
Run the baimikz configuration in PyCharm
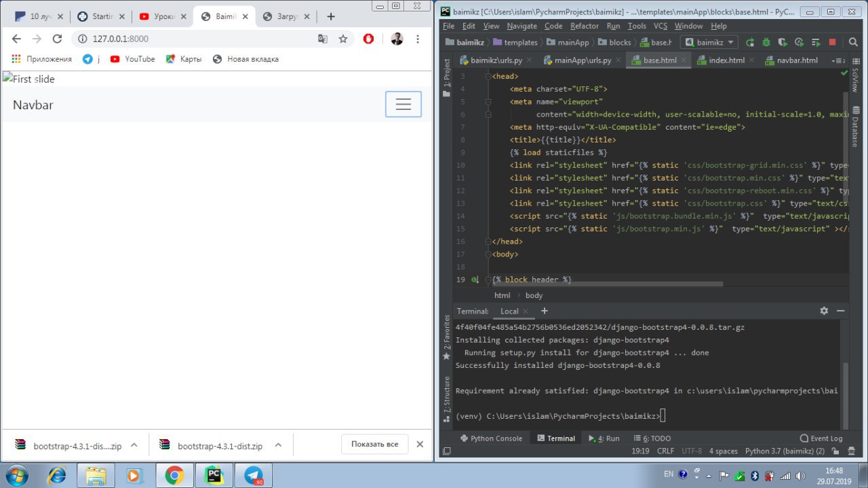coord(750,42)
